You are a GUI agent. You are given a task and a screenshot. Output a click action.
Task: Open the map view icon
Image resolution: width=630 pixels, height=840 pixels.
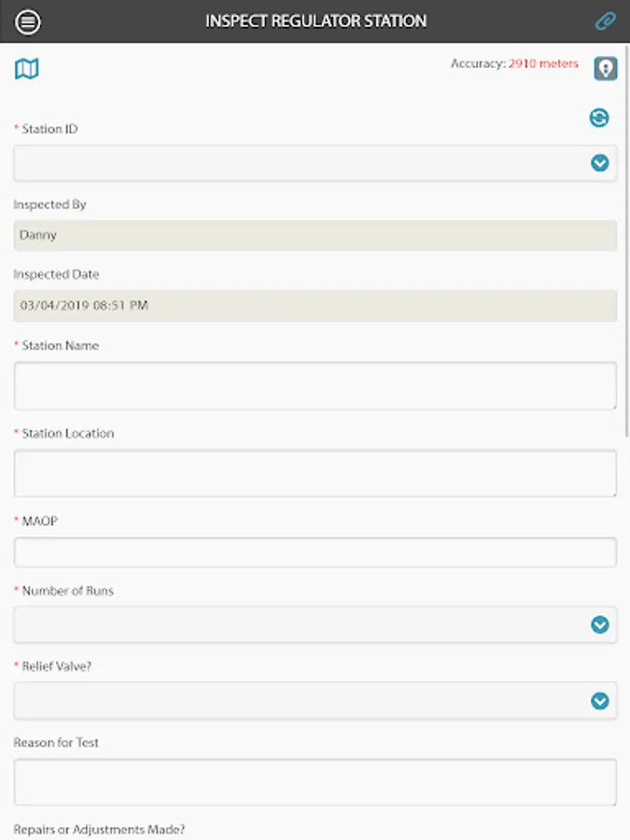coord(27,68)
